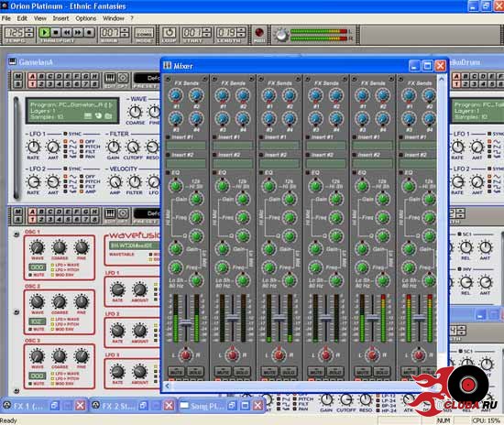Open Insert #2 effect slot on first Mixer channel
This screenshot has height=425, width=504.
(x=186, y=164)
